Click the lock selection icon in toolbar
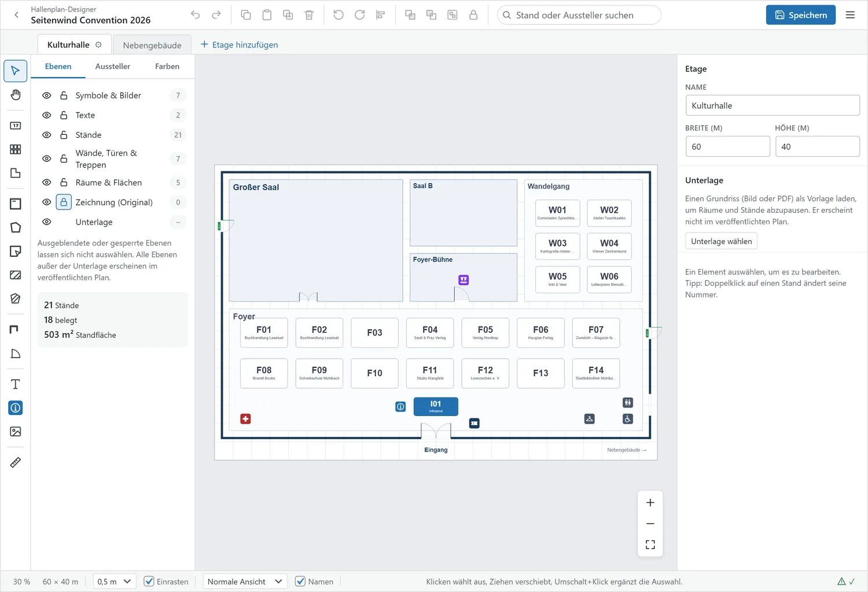Screen dimensions: 868x592 [x=473, y=15]
